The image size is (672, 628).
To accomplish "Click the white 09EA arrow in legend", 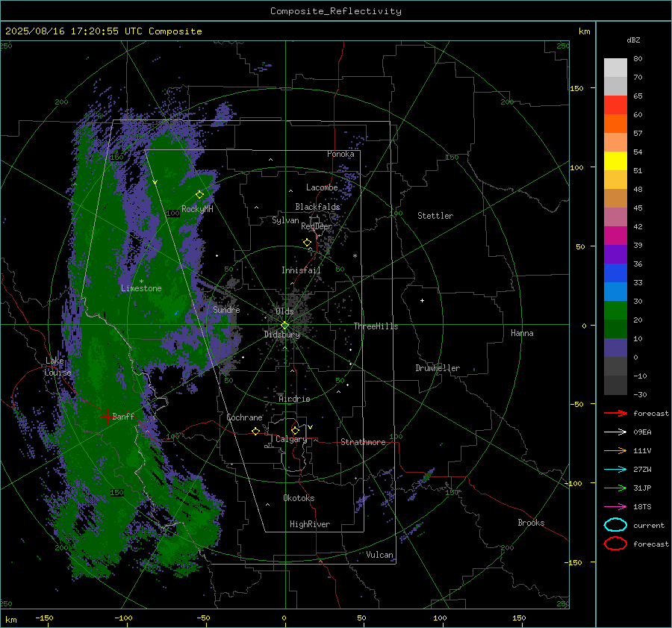I will (615, 432).
